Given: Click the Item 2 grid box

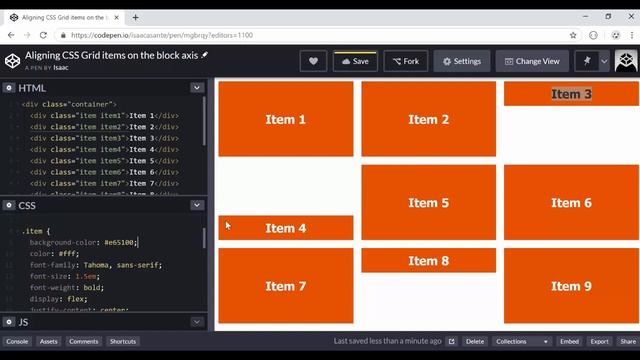Looking at the screenshot, I should pyautogui.click(x=429, y=119).
